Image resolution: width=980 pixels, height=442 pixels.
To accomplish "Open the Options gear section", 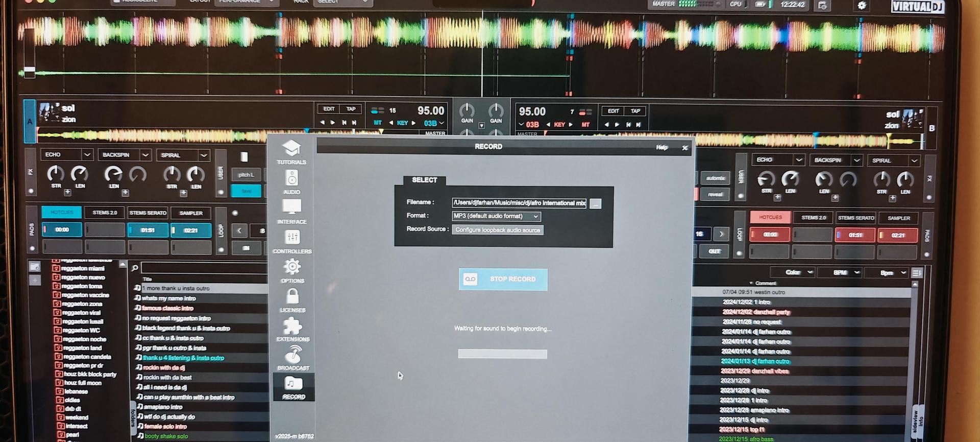I will (x=292, y=270).
